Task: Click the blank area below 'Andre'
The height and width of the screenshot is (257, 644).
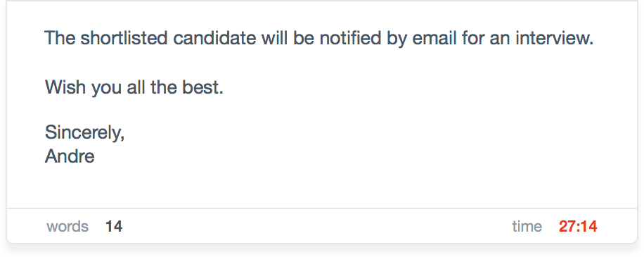Action: click(x=321, y=186)
